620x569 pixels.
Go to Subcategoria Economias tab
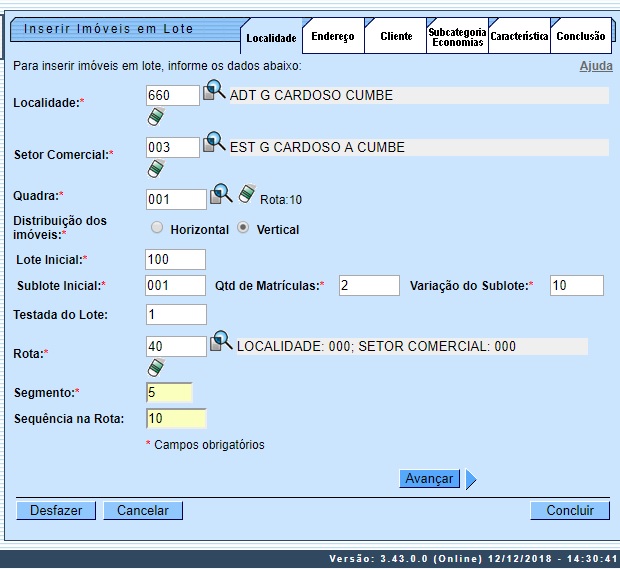pos(456,37)
